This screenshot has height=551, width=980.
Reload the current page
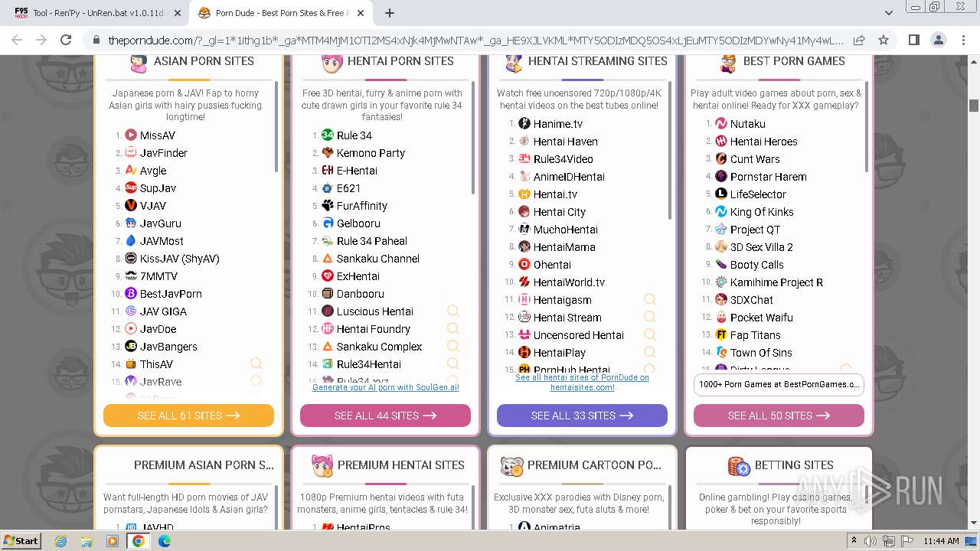click(x=66, y=40)
